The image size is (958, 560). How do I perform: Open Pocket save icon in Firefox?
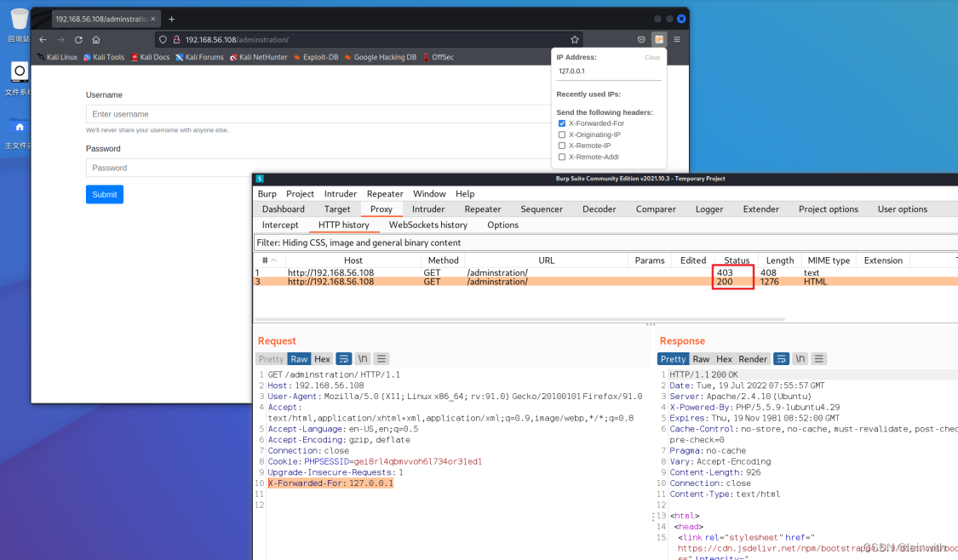tap(641, 40)
